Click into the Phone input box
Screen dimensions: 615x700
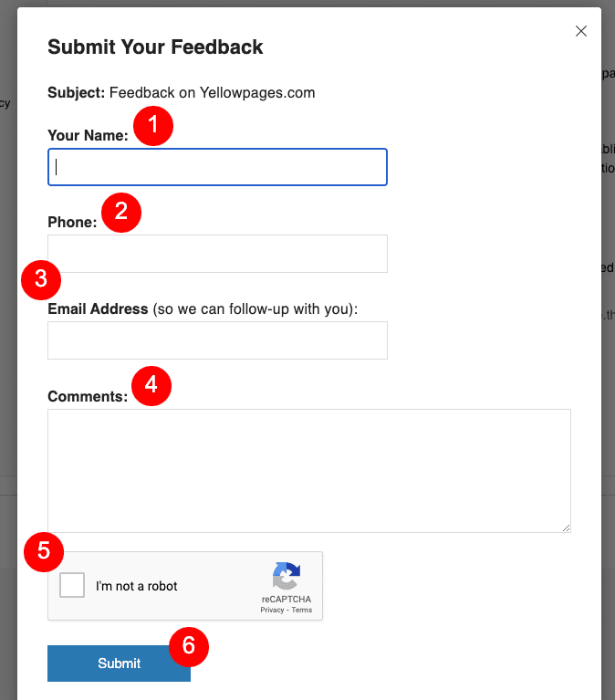point(217,254)
